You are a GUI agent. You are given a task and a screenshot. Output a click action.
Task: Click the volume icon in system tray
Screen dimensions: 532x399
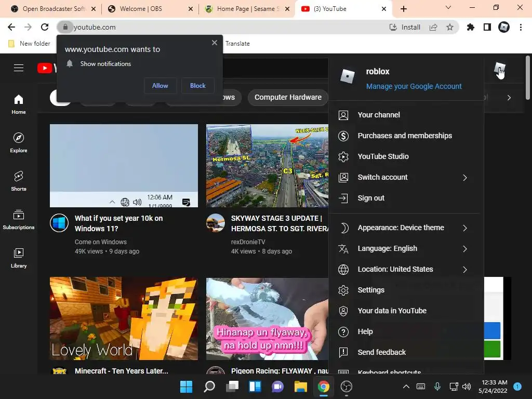(x=467, y=387)
